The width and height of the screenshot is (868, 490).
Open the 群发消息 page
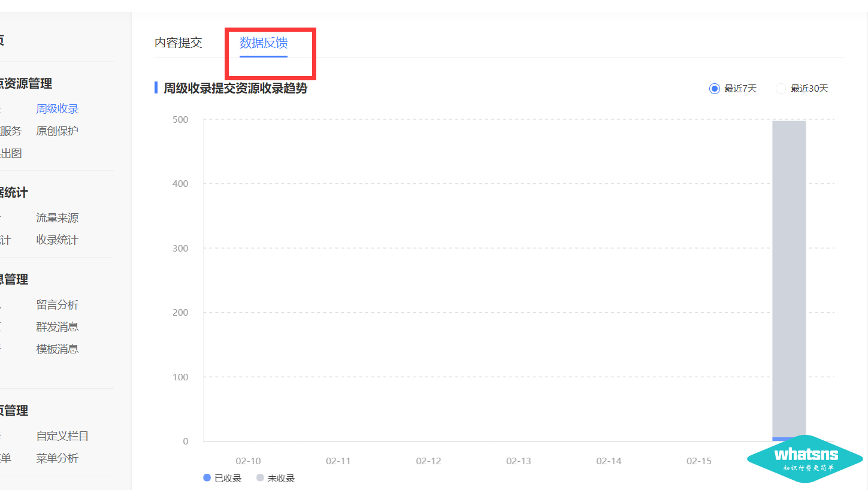pyautogui.click(x=58, y=327)
